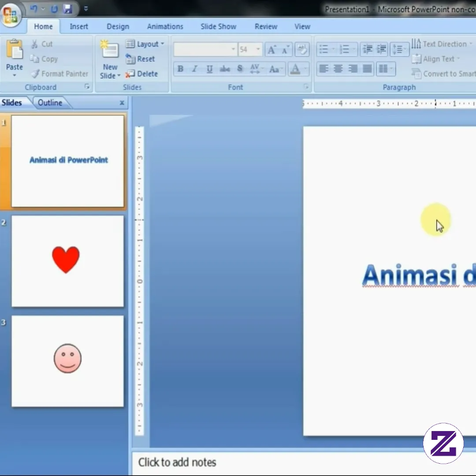Viewport: 476px width, 476px height.
Task: Align text left
Action: (324, 69)
